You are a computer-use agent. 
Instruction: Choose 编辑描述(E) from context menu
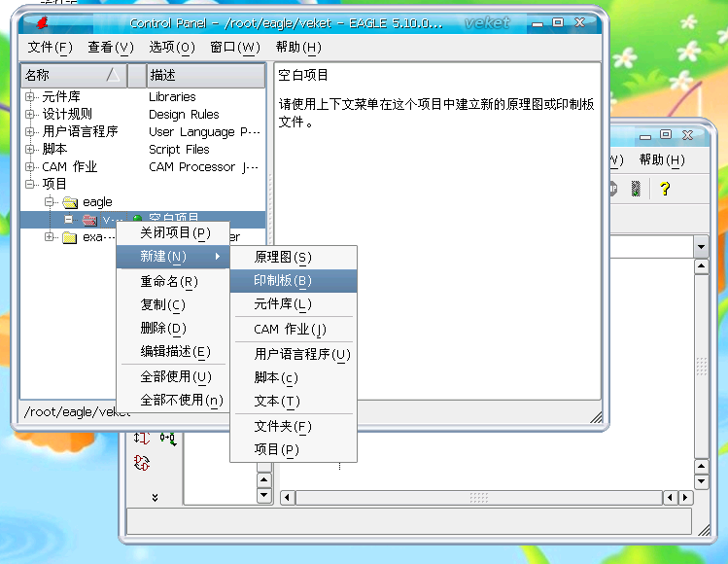click(173, 352)
